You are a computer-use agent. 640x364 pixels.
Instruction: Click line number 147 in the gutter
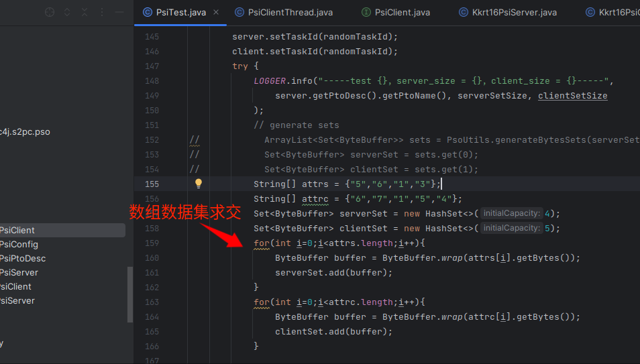(x=152, y=66)
